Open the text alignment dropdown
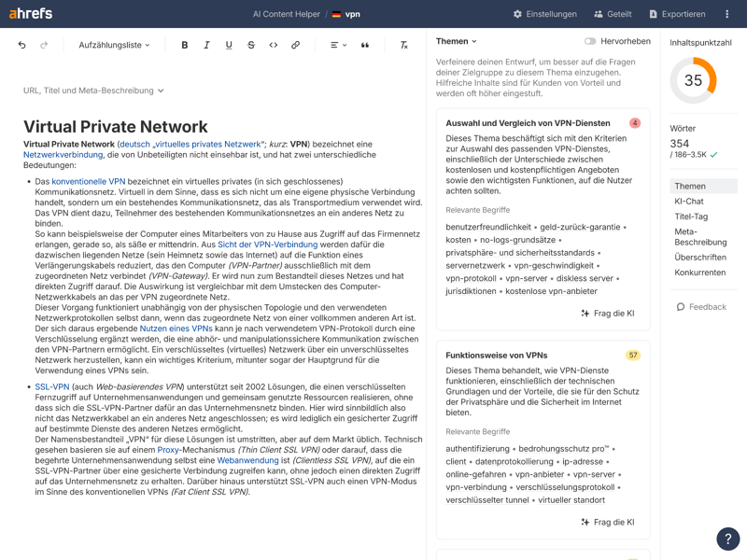The image size is (747, 560). point(338,45)
